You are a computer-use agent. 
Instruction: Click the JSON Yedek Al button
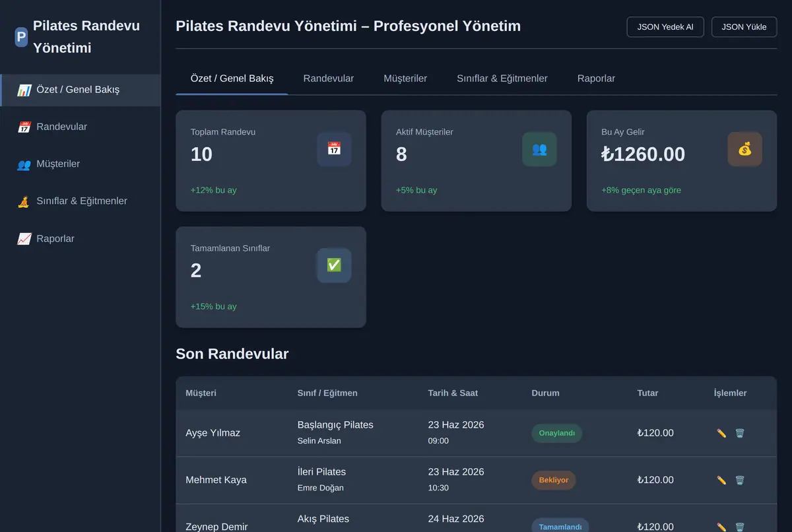click(x=665, y=27)
